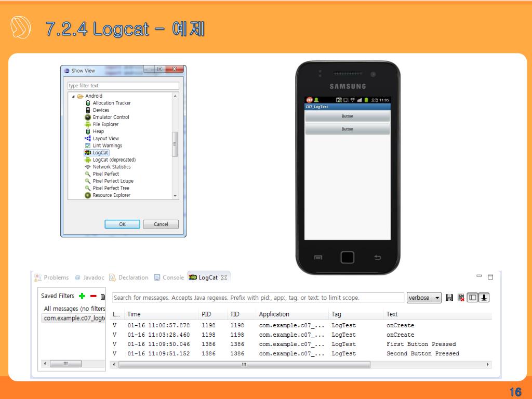The width and height of the screenshot is (532, 399).
Task: Select com.example.c07_logtest saved filter
Action: click(x=74, y=318)
